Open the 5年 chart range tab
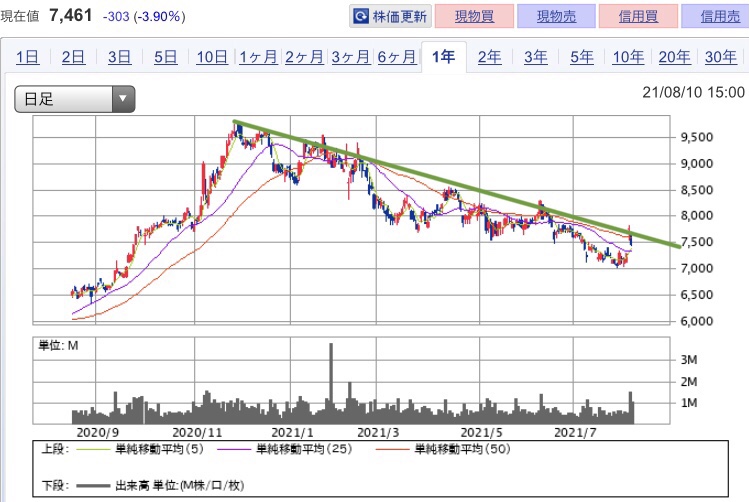The height and width of the screenshot is (502, 749). [581, 57]
